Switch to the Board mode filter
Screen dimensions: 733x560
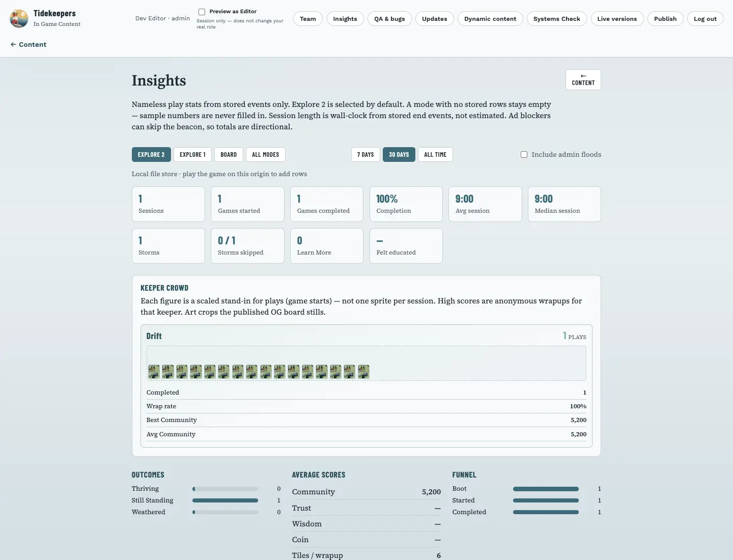(229, 154)
